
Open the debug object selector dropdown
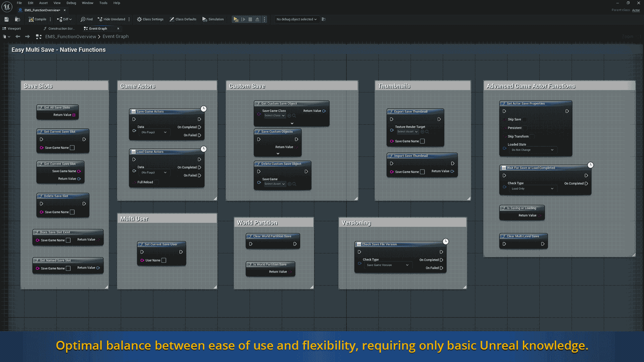(x=297, y=19)
